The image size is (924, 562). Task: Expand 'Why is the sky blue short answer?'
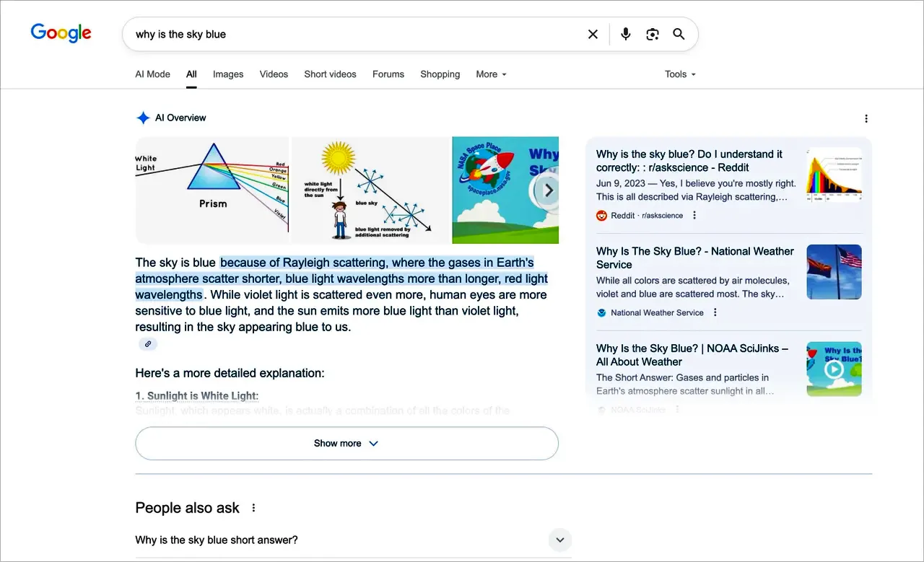(559, 540)
